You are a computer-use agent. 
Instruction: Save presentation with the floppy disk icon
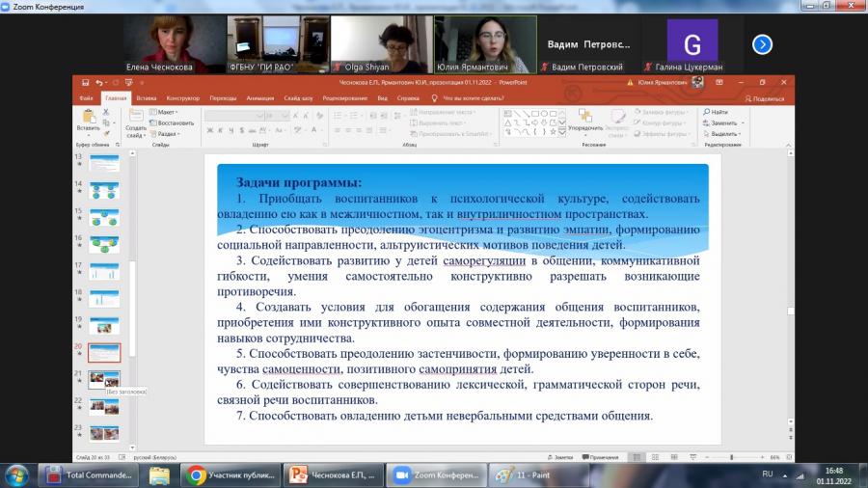tap(85, 82)
